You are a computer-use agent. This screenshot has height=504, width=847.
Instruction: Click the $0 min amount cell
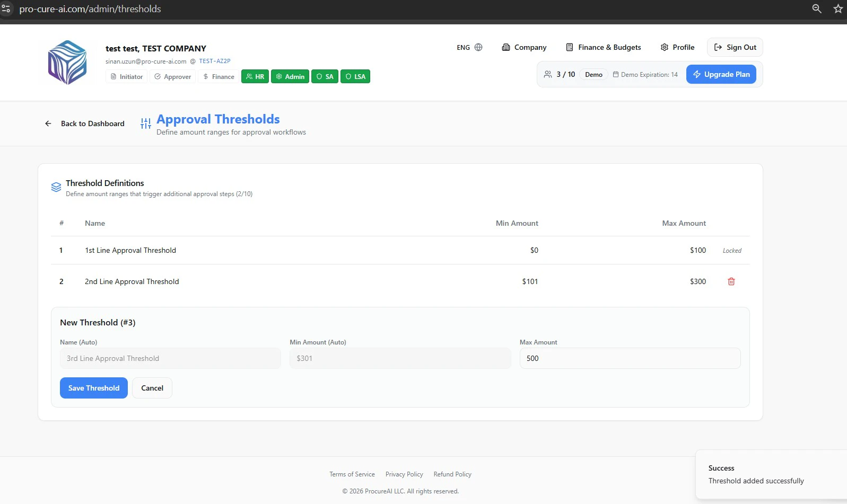pyautogui.click(x=534, y=250)
